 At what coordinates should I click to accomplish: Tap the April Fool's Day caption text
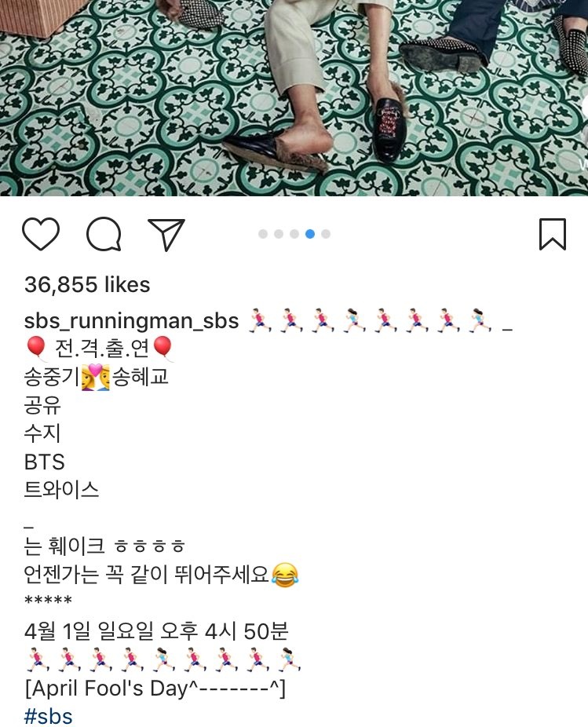[x=155, y=688]
